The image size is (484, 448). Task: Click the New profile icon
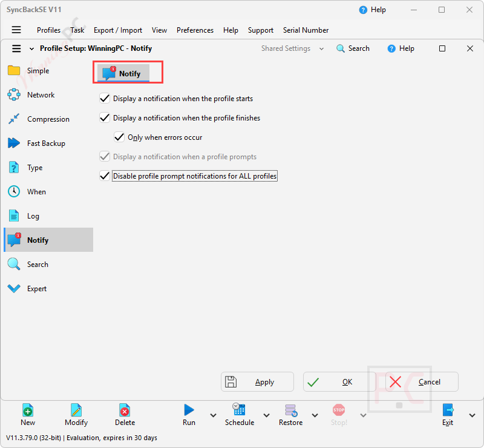click(x=28, y=410)
